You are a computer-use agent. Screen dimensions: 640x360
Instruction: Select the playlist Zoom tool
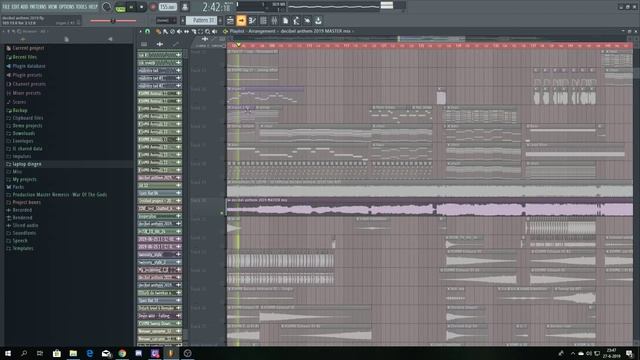207,31
